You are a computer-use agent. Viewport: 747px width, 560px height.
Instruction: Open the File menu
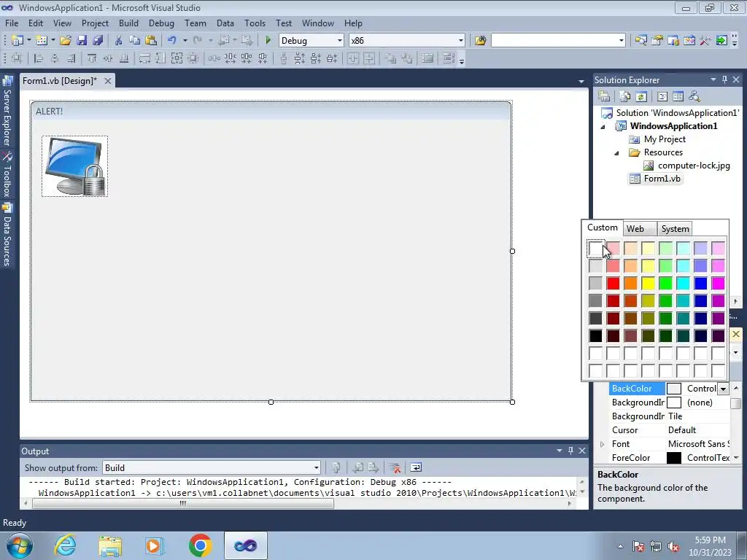12,23
